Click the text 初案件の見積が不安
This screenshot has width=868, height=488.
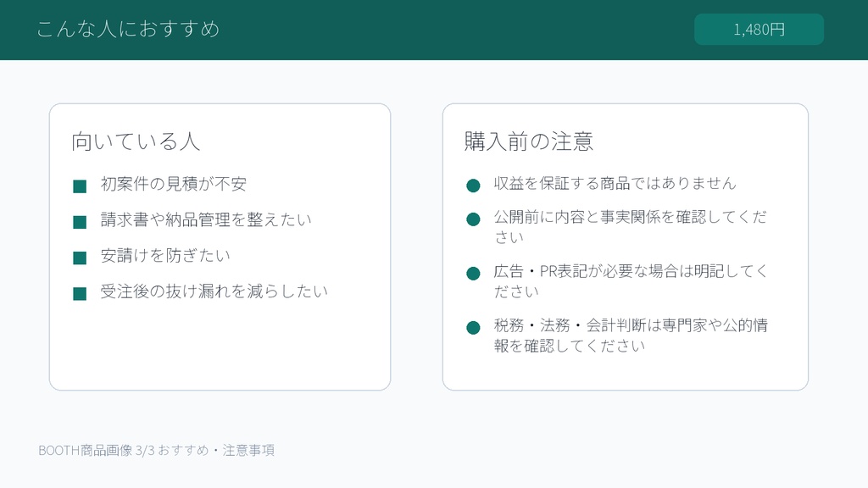[173, 184]
